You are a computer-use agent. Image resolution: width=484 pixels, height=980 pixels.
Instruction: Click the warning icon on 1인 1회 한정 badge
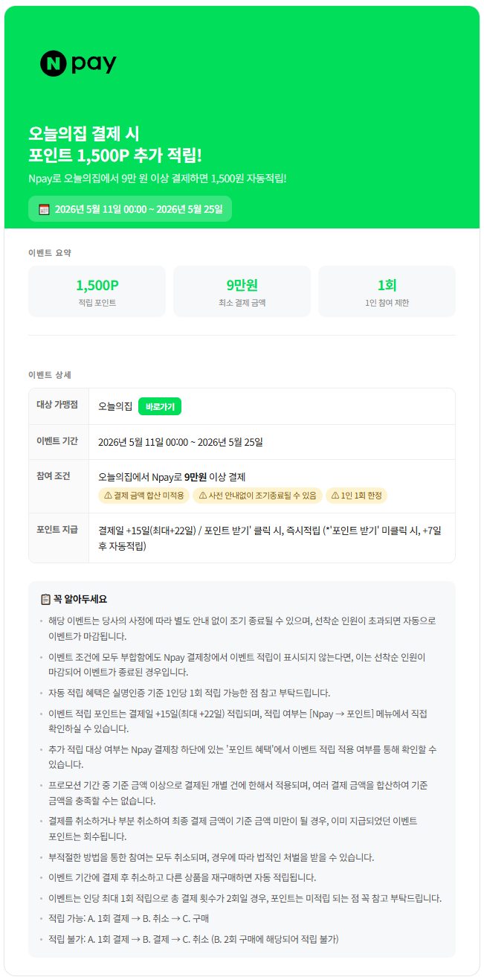pyautogui.click(x=335, y=496)
